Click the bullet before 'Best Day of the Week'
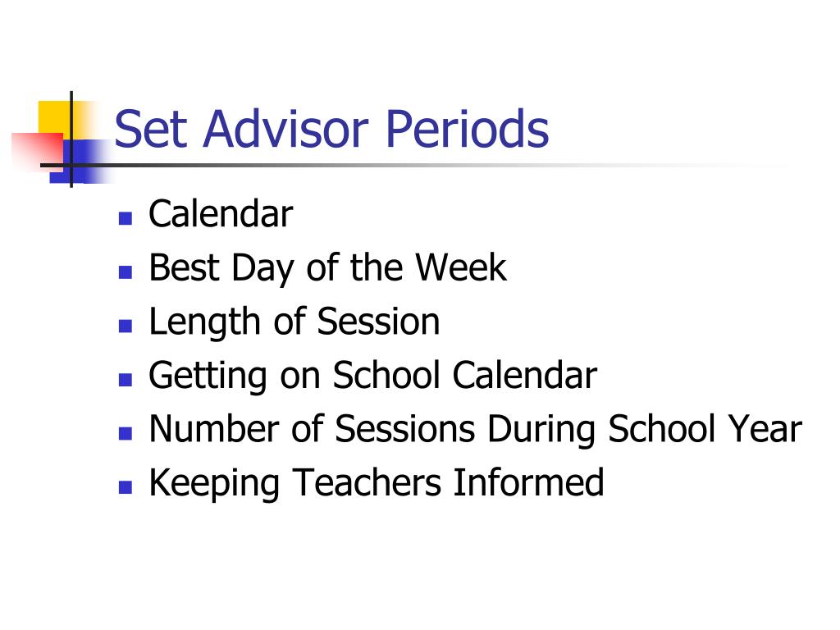Viewport: 840px width, 630px height. pyautogui.click(x=126, y=272)
